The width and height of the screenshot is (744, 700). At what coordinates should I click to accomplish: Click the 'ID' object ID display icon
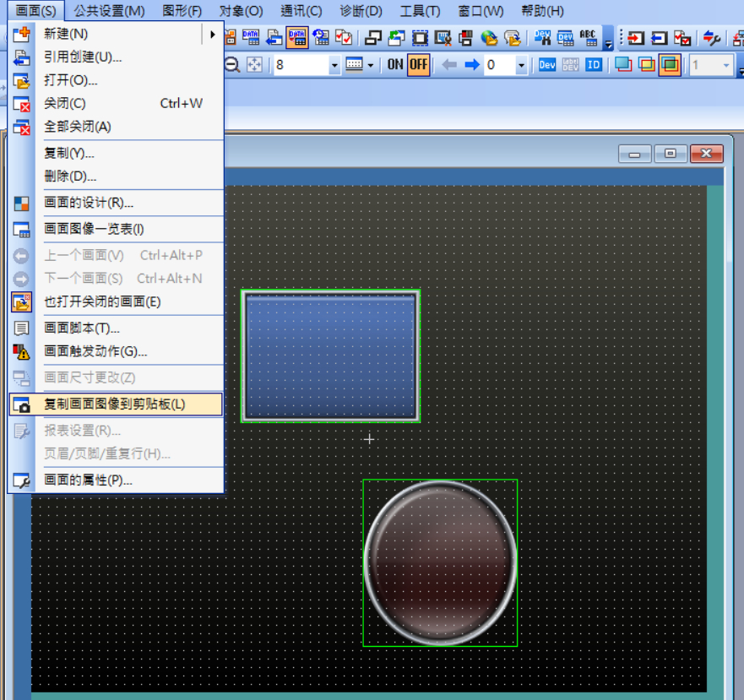point(594,65)
